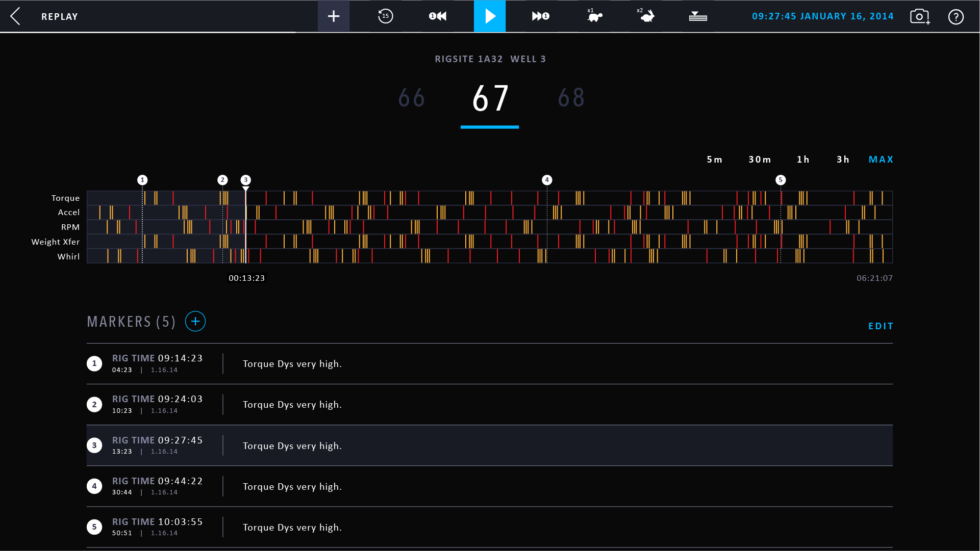The height and width of the screenshot is (551, 980).
Task: Click timeline marker number 4
Action: [547, 180]
